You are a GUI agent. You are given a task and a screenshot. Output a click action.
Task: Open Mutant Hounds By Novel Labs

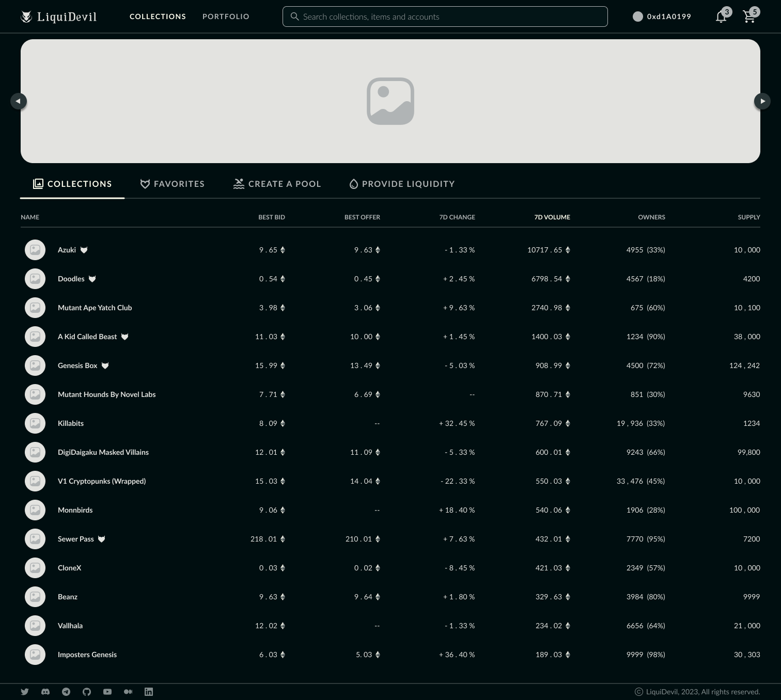107,394
